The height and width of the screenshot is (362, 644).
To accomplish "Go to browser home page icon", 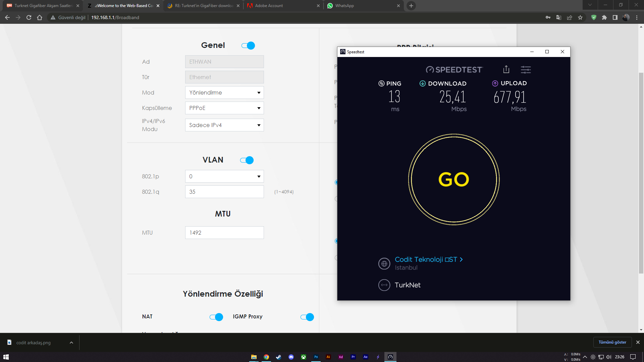I will 40,17.
